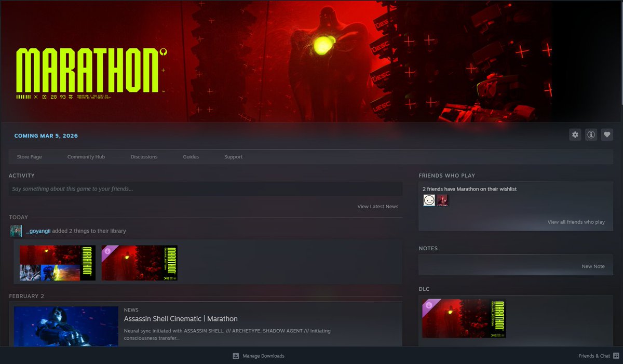Screen dimensions: 623x364
Task: Click the FRIENDS WHO PLAY heading
Action: 447,176
